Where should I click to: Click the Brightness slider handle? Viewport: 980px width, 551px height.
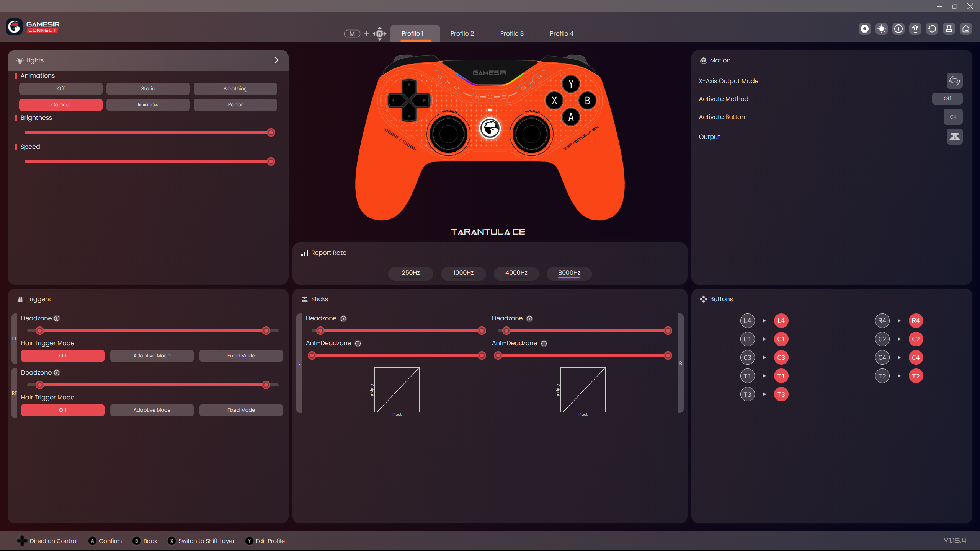point(271,132)
